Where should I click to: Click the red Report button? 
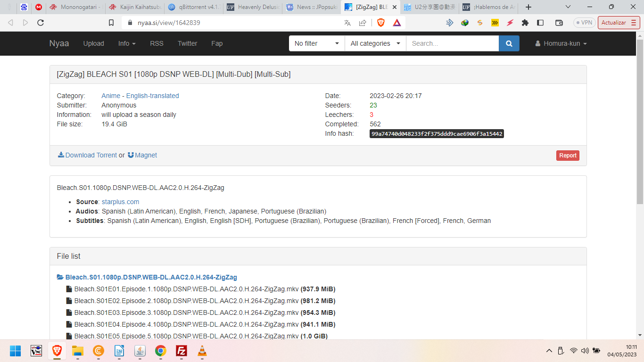click(x=568, y=156)
